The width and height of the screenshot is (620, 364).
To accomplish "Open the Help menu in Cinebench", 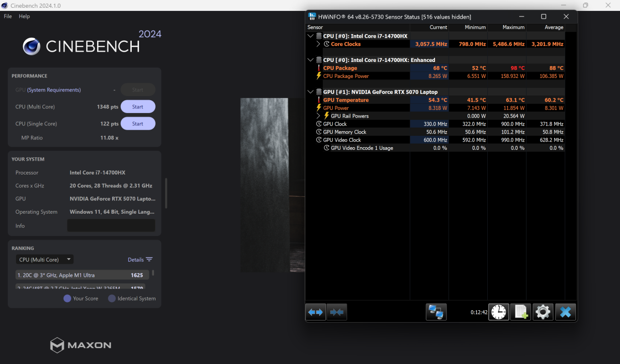I will point(24,17).
